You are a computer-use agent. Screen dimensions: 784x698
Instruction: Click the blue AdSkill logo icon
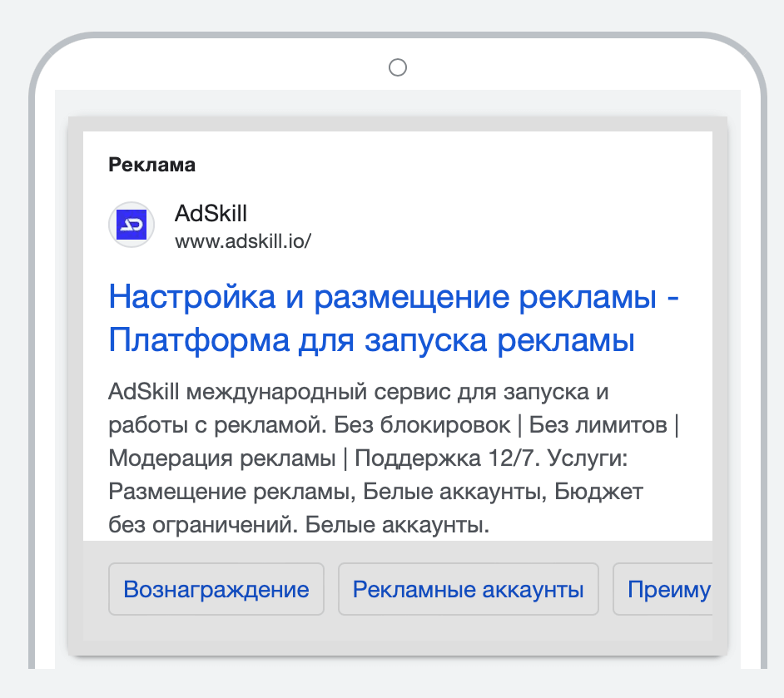click(131, 225)
